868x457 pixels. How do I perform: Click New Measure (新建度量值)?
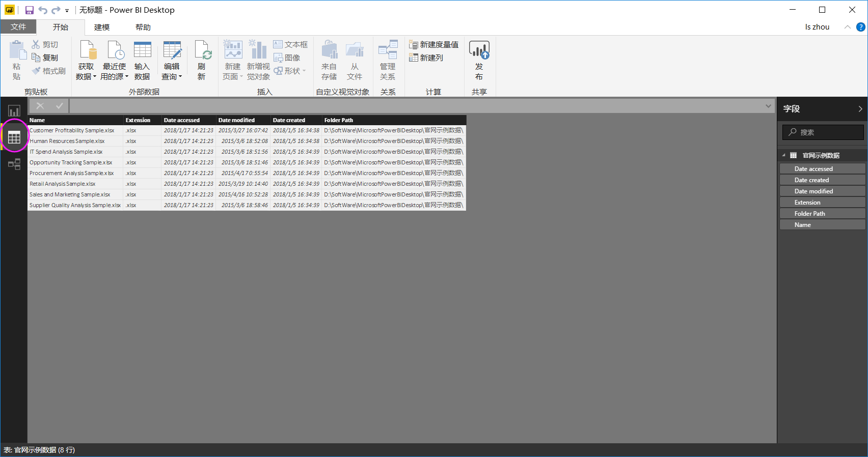click(x=433, y=45)
